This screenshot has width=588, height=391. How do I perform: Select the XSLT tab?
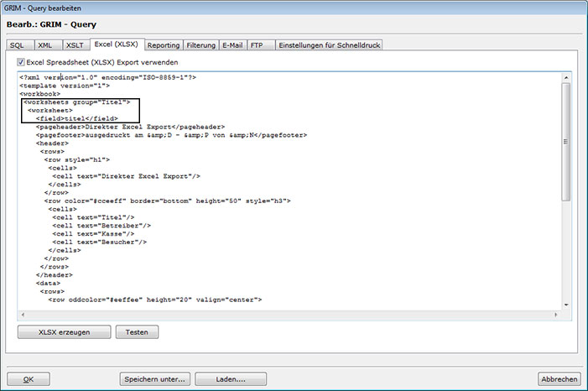tap(74, 45)
